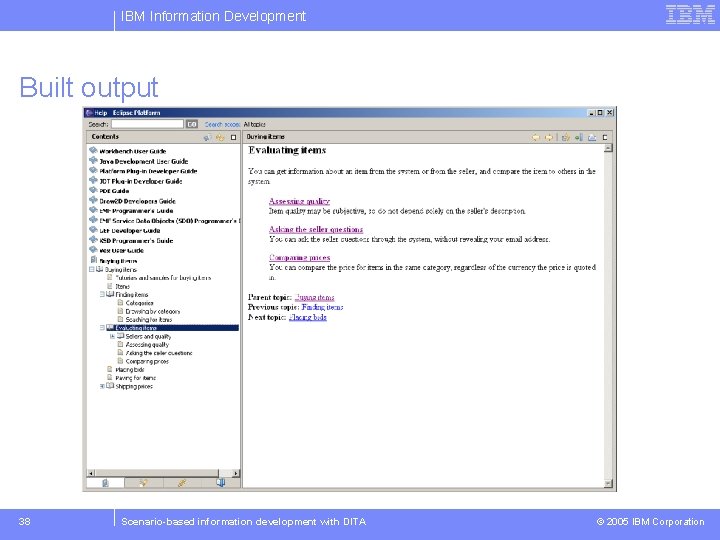Screen dimensions: 720x540
Task: Go back with the yellow left arrow
Action: click(x=536, y=137)
